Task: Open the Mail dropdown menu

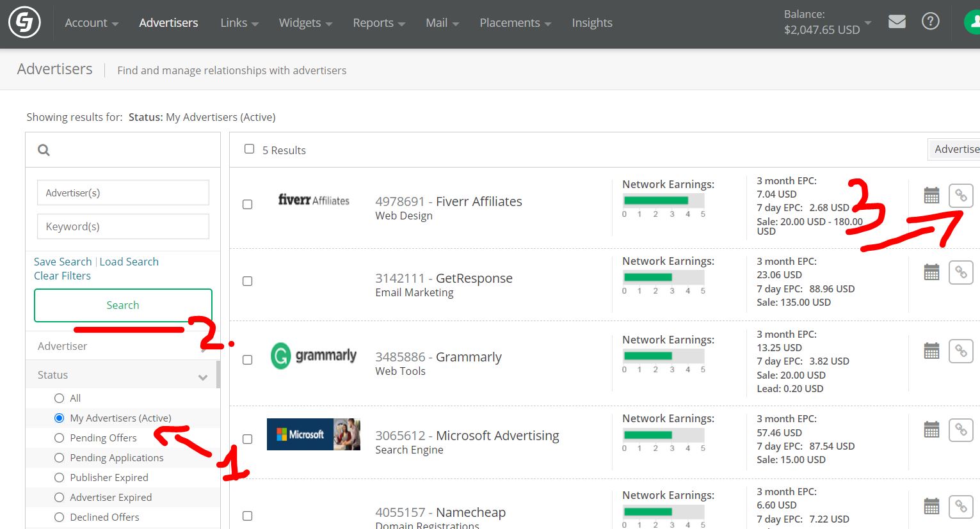Action: click(442, 23)
